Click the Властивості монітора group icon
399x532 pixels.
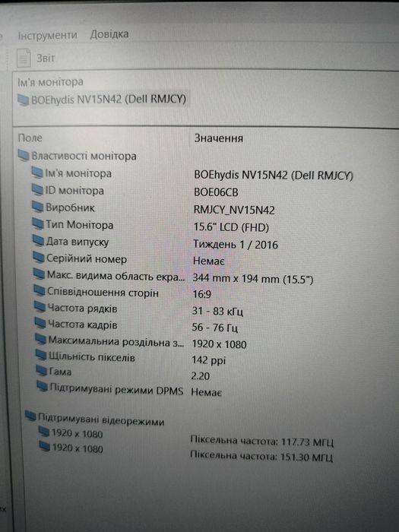pos(24,155)
